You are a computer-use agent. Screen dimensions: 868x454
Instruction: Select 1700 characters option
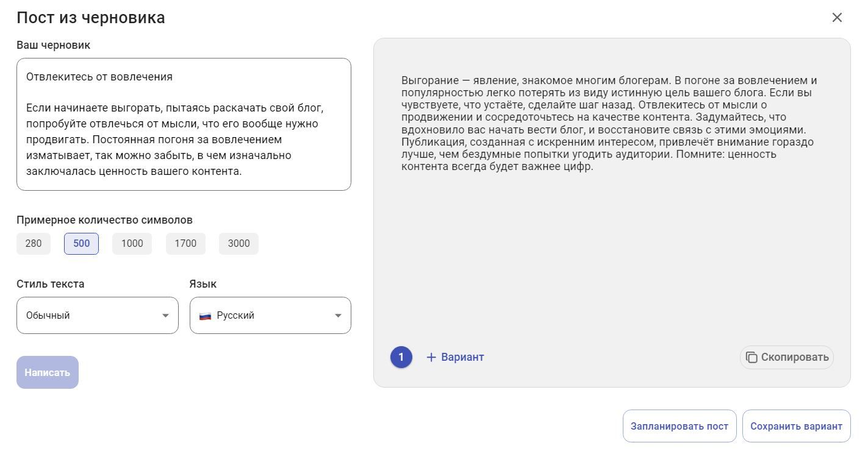[185, 244]
